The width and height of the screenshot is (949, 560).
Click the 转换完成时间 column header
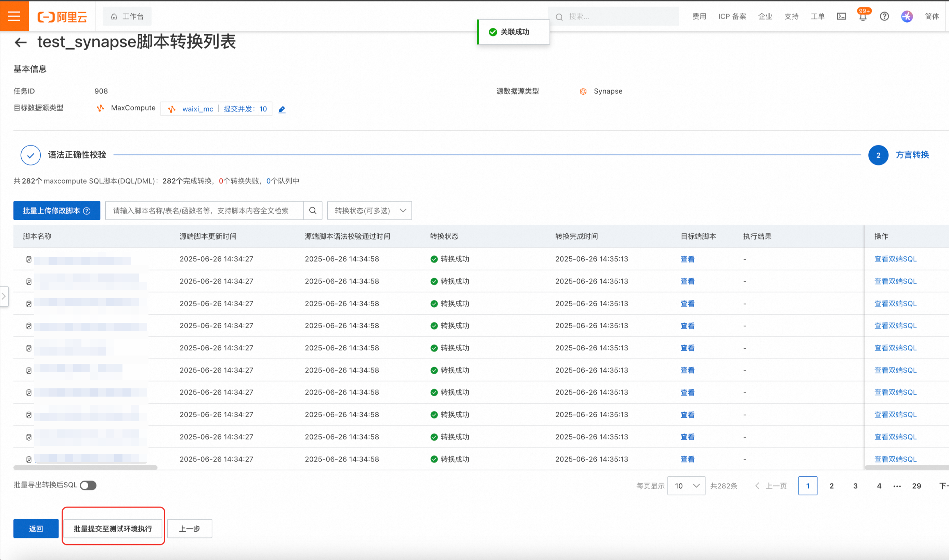click(576, 236)
